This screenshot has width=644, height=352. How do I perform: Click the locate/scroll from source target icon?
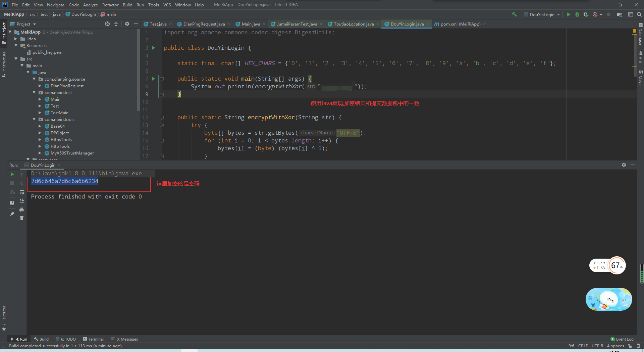point(107,24)
